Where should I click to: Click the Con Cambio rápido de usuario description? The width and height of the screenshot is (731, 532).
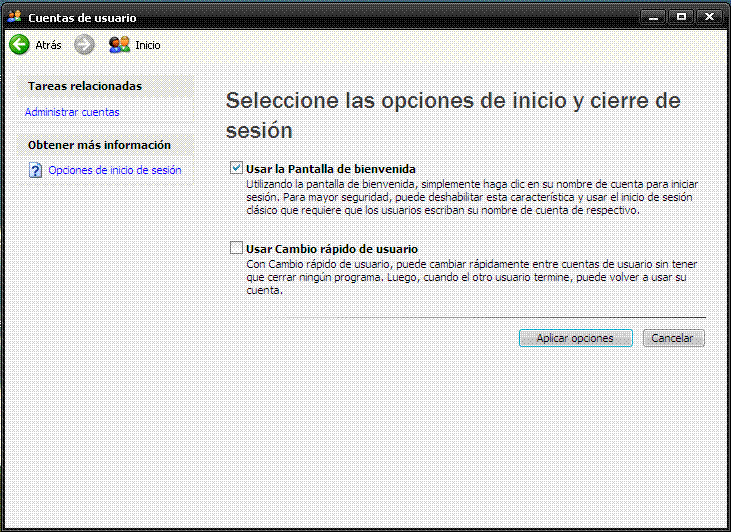(x=471, y=277)
